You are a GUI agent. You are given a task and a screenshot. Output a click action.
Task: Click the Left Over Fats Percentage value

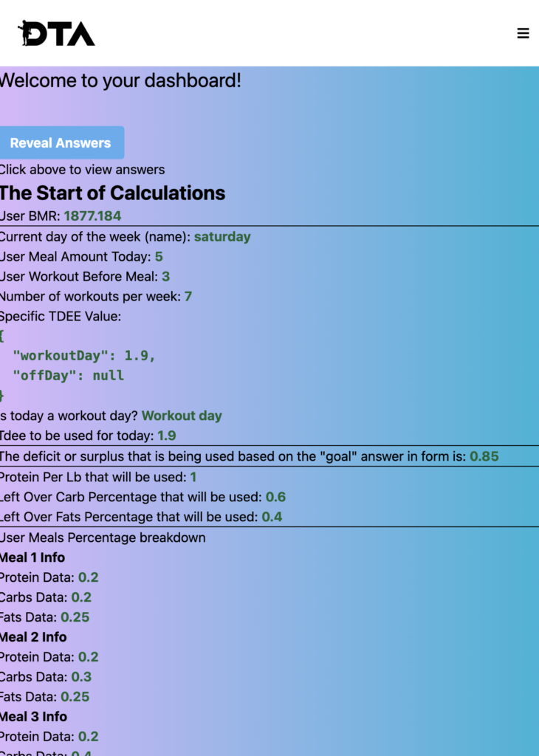[x=272, y=517]
